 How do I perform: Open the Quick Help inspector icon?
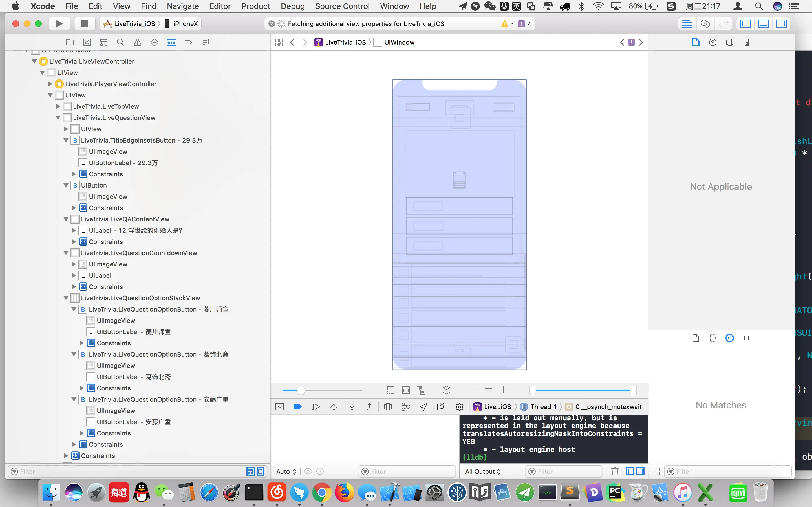713,42
